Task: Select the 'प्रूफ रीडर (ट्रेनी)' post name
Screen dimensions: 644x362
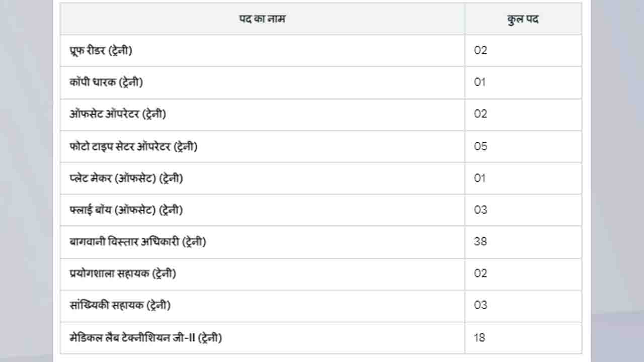Action: [101, 50]
